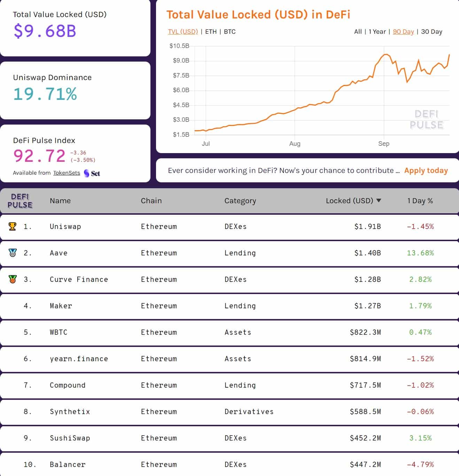459x476 pixels.
Task: Switch chart to BTC denomination
Action: pyautogui.click(x=229, y=32)
